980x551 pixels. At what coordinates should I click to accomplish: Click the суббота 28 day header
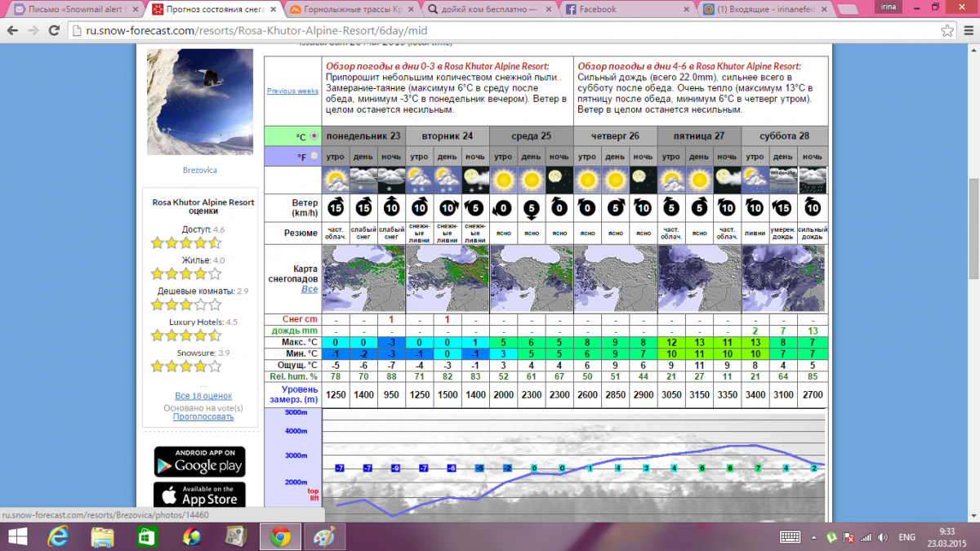(784, 136)
